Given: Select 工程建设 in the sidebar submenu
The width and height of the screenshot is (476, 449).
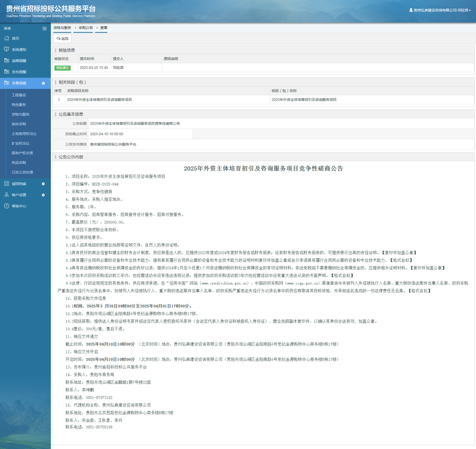Looking at the screenshot, I should pyautogui.click(x=19, y=95).
